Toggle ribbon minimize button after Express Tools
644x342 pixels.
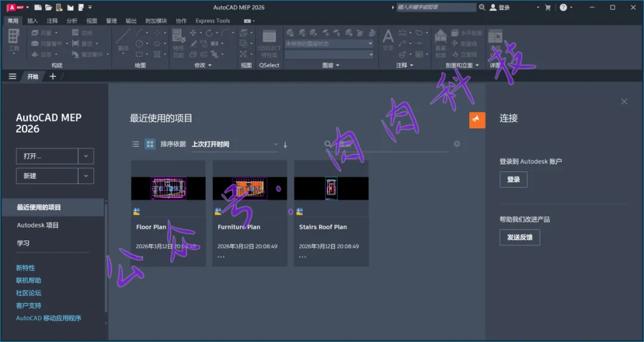[x=249, y=21]
